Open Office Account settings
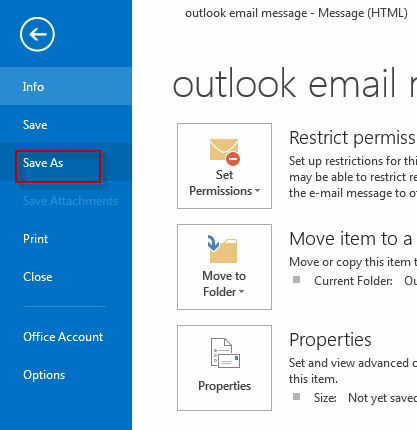This screenshot has width=417, height=430. 66,337
